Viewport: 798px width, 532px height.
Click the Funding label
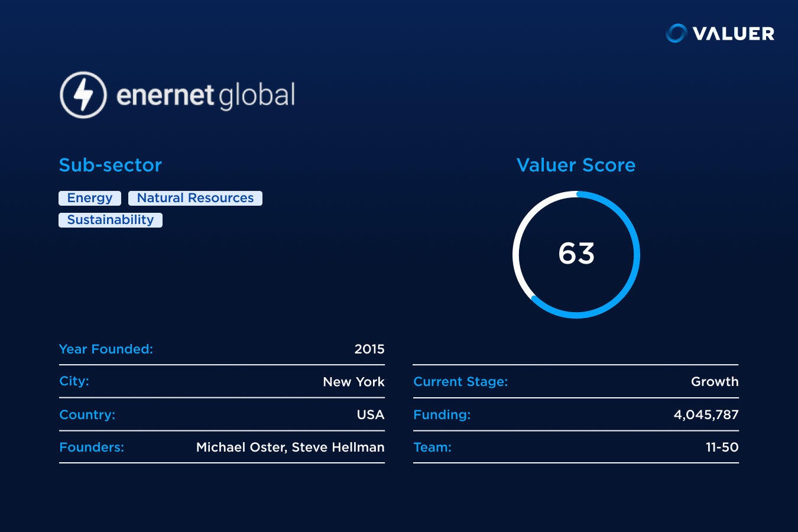tap(442, 415)
